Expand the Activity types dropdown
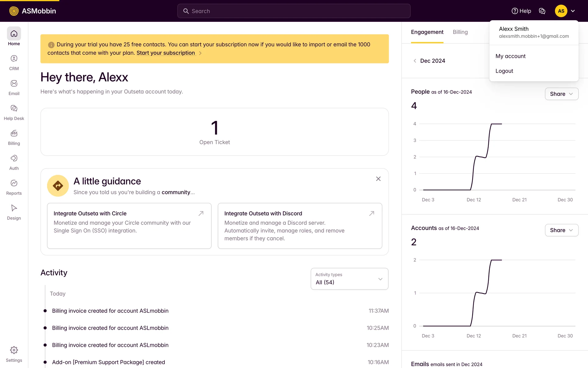 coord(349,279)
